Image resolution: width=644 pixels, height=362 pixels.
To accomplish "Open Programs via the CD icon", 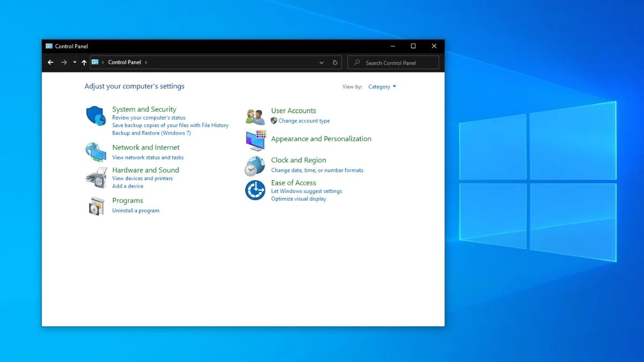I will (97, 206).
